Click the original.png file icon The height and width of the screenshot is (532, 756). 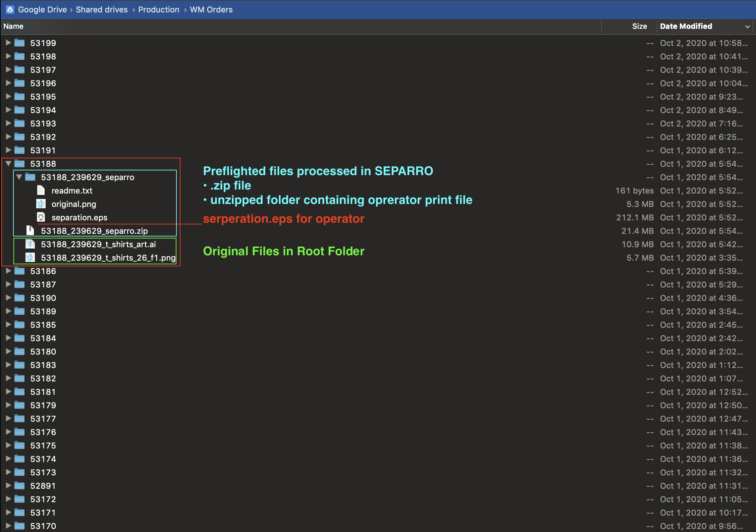pyautogui.click(x=41, y=204)
